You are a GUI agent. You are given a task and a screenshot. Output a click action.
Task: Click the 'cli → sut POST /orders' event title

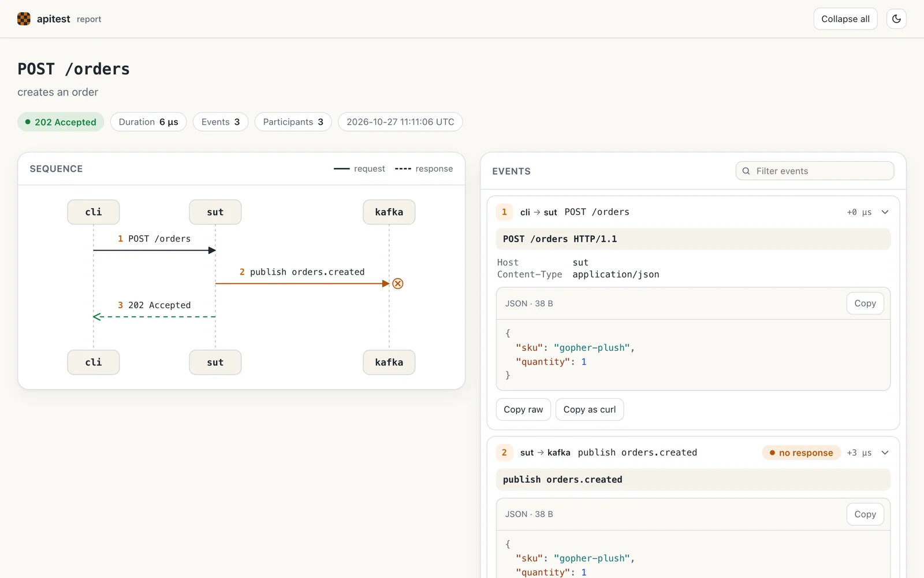tap(575, 212)
